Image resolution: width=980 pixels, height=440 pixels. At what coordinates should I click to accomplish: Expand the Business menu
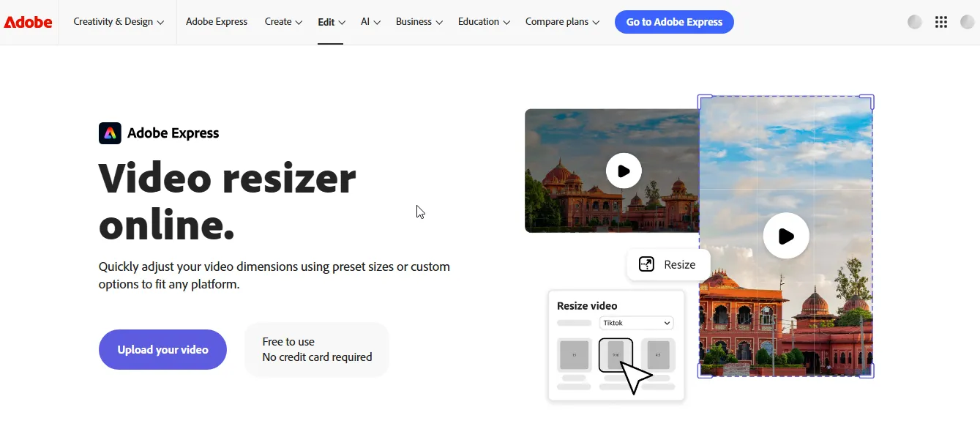[419, 22]
